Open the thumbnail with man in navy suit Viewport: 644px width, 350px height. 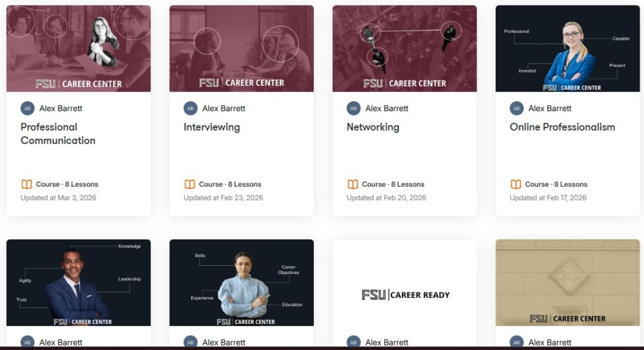(x=79, y=283)
